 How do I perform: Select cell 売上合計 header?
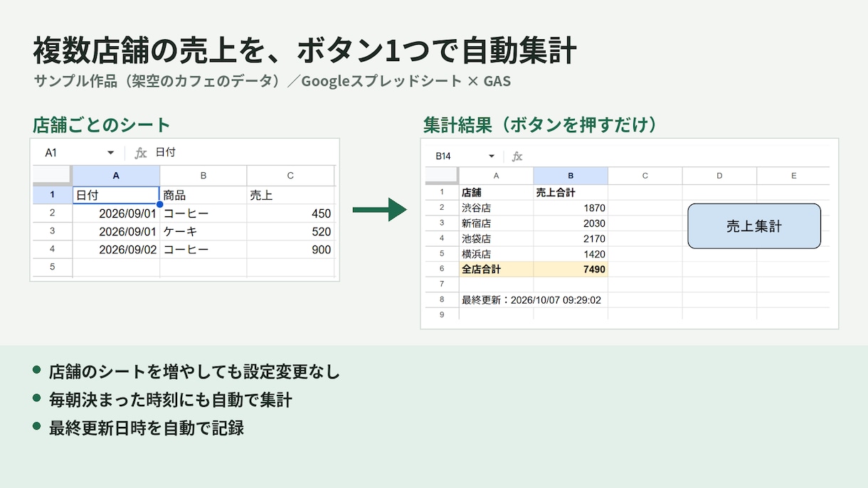point(571,192)
